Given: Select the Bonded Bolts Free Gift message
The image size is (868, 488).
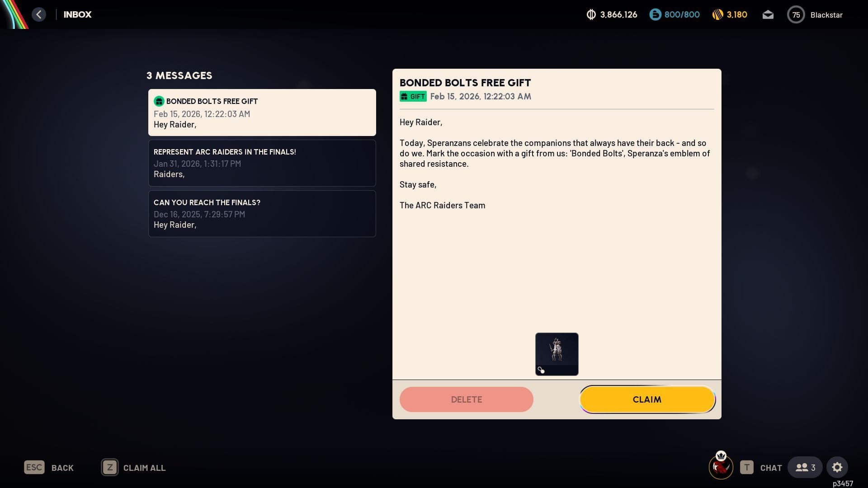Looking at the screenshot, I should point(262,113).
